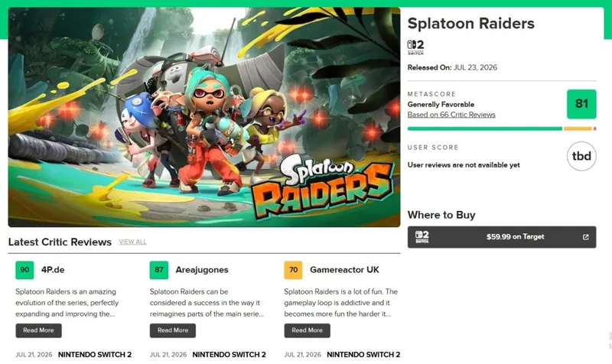The image size is (612, 364).
Task: Click the Metascore distribution bar
Action: [502, 128]
